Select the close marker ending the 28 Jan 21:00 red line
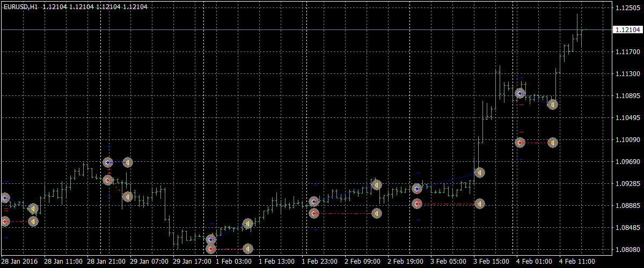644x268 pixels. coord(127,197)
